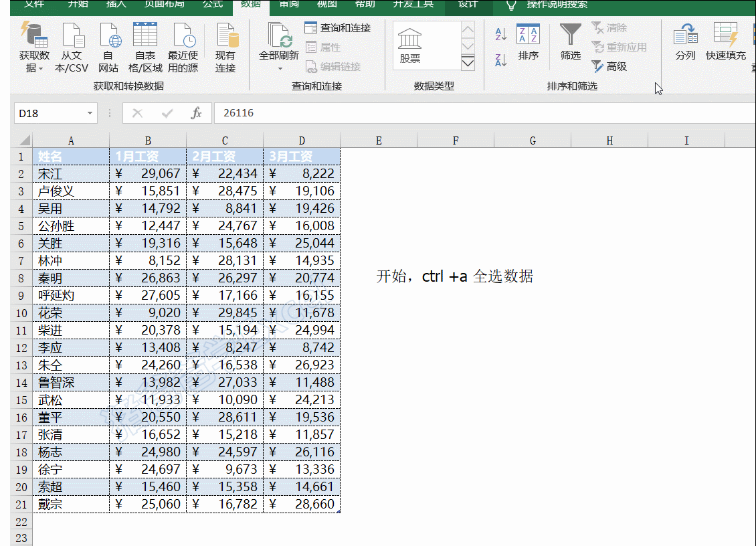
Task: Switch to the 公式 ribbon tab
Action: pos(213,4)
